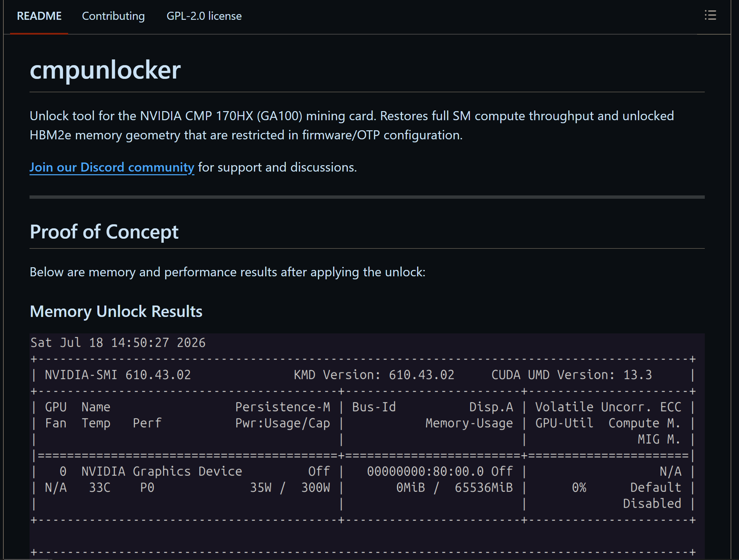
Task: Click the GPU utilization value '0%'
Action: click(x=579, y=487)
